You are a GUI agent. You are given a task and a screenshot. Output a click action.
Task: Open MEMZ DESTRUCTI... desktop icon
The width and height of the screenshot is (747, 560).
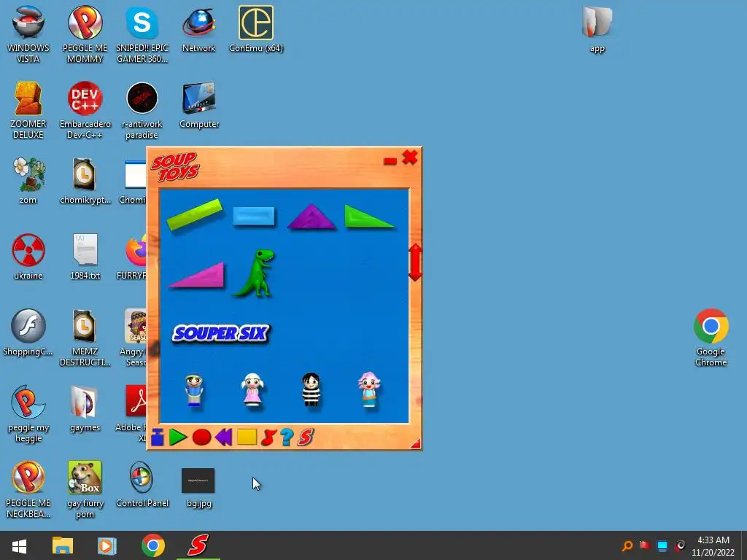click(x=85, y=338)
